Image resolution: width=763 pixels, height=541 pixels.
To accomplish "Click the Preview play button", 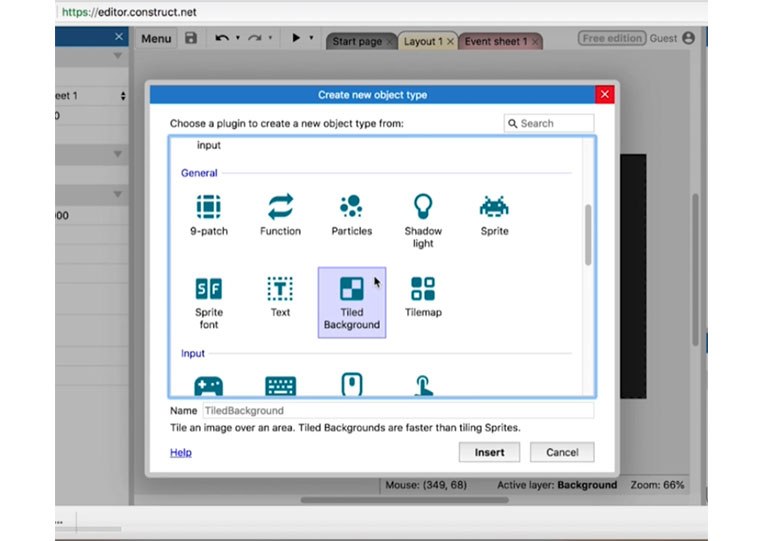I will pos(295,38).
